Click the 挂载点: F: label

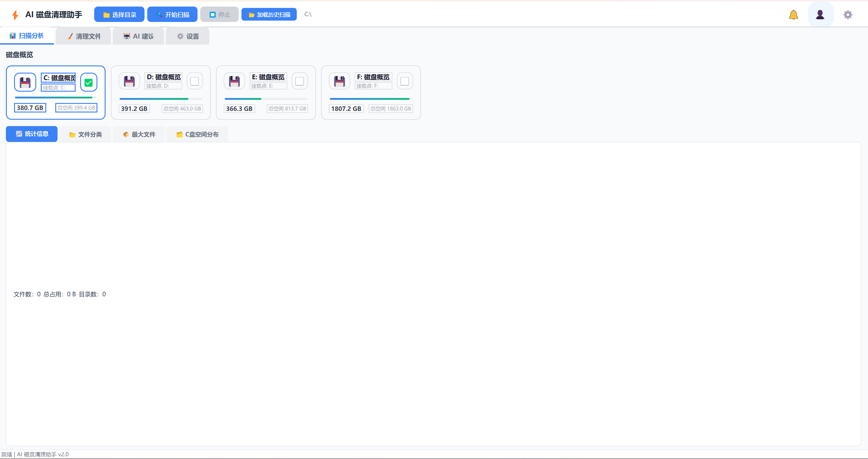point(373,86)
